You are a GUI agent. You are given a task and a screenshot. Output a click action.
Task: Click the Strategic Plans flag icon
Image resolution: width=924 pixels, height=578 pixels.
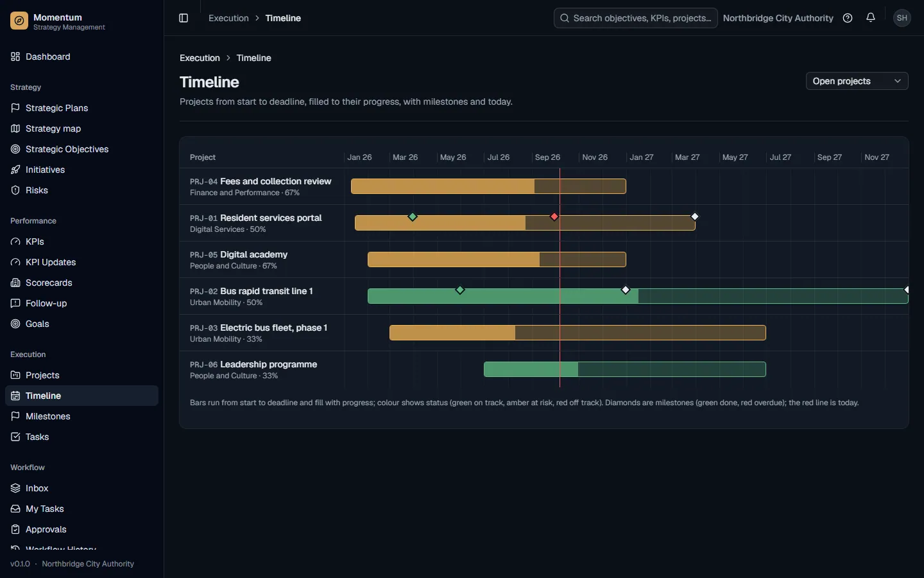[15, 108]
